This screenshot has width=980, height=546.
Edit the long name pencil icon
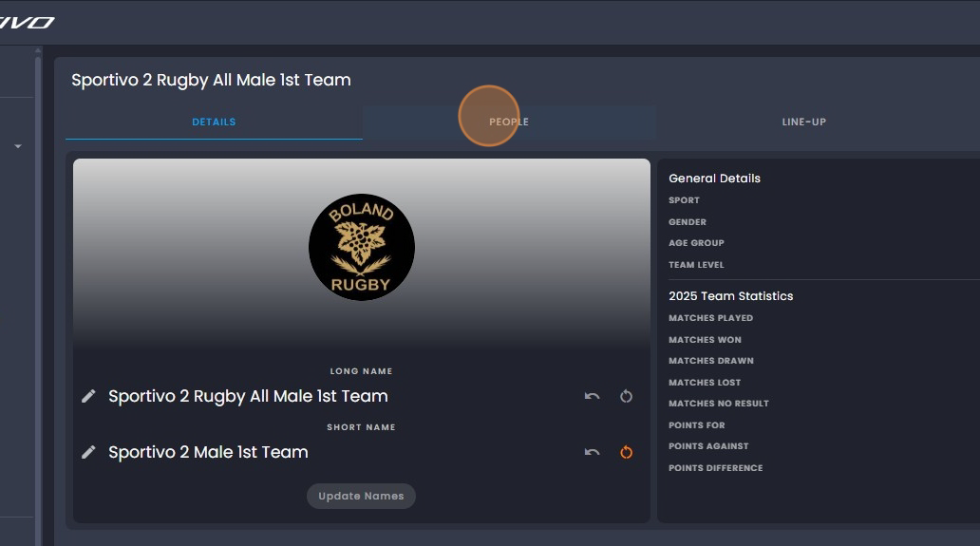pos(88,396)
